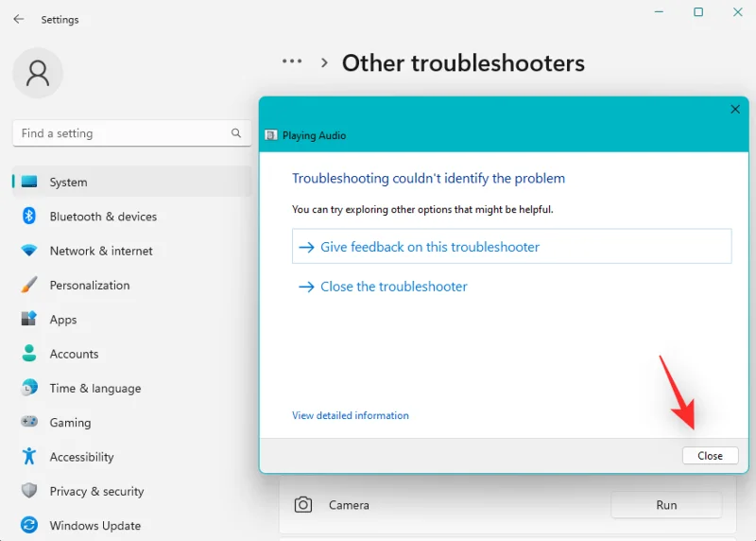Click the Accounts person icon
Image resolution: width=756 pixels, height=541 pixels.
pos(29,354)
